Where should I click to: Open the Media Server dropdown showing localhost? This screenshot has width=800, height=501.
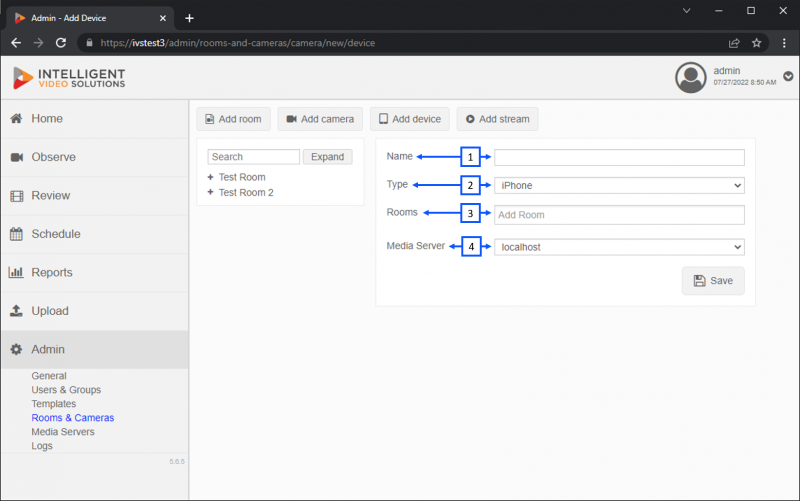619,247
